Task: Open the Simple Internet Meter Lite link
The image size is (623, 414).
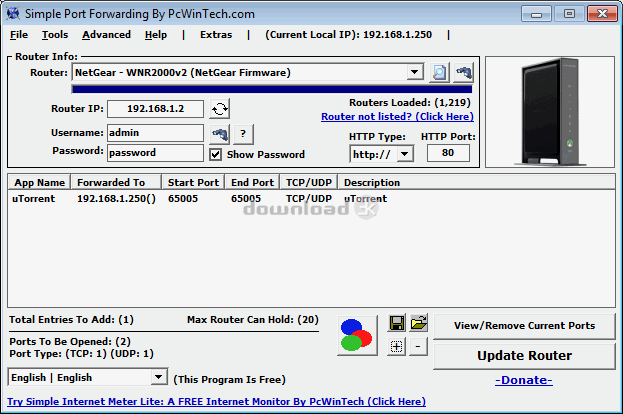Action: (217, 401)
